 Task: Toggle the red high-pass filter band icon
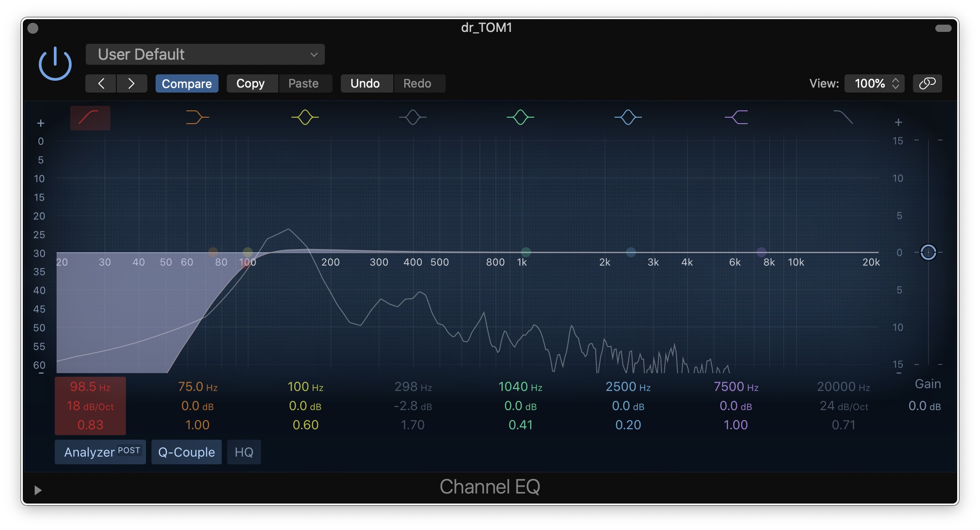click(x=90, y=118)
